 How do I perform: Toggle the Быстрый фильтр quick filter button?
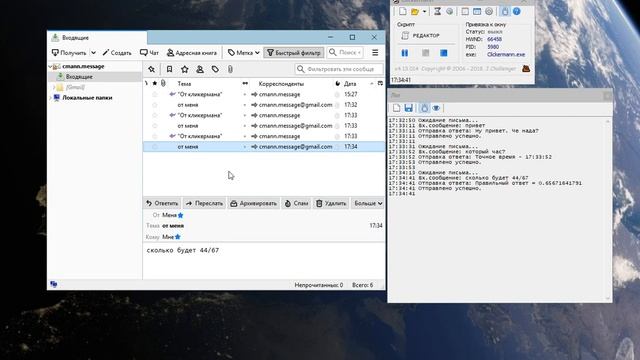[x=294, y=53]
